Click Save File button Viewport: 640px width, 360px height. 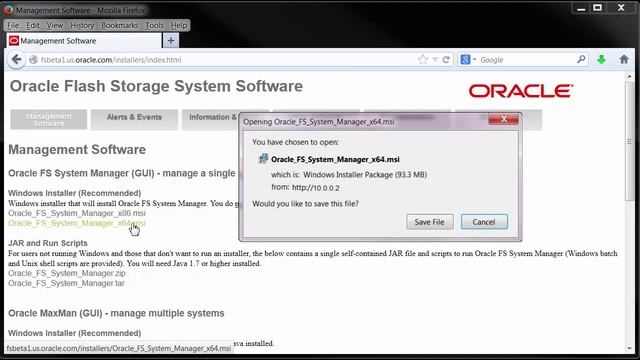429,222
